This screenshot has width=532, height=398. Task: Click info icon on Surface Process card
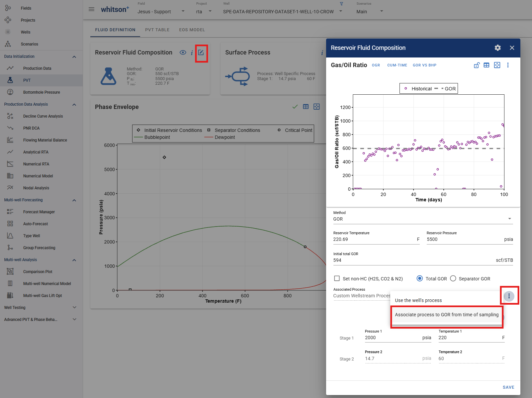322,53
